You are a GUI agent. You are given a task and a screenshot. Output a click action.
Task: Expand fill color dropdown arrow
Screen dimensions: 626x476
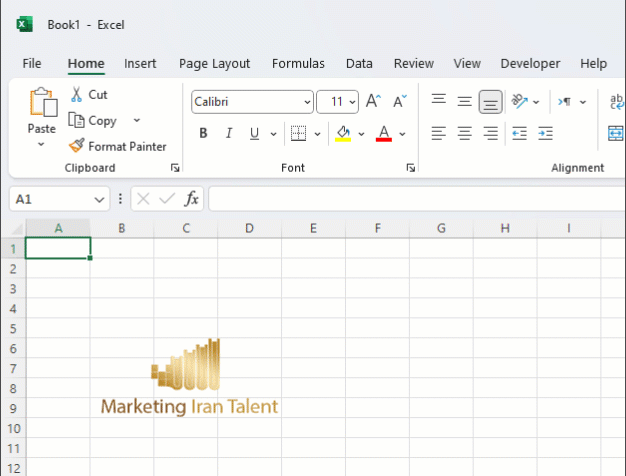point(361,134)
